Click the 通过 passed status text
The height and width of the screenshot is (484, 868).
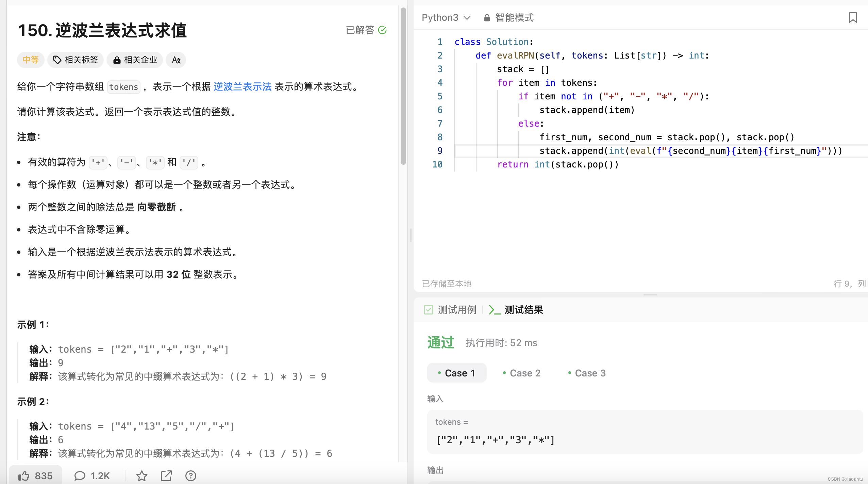pyautogui.click(x=440, y=342)
